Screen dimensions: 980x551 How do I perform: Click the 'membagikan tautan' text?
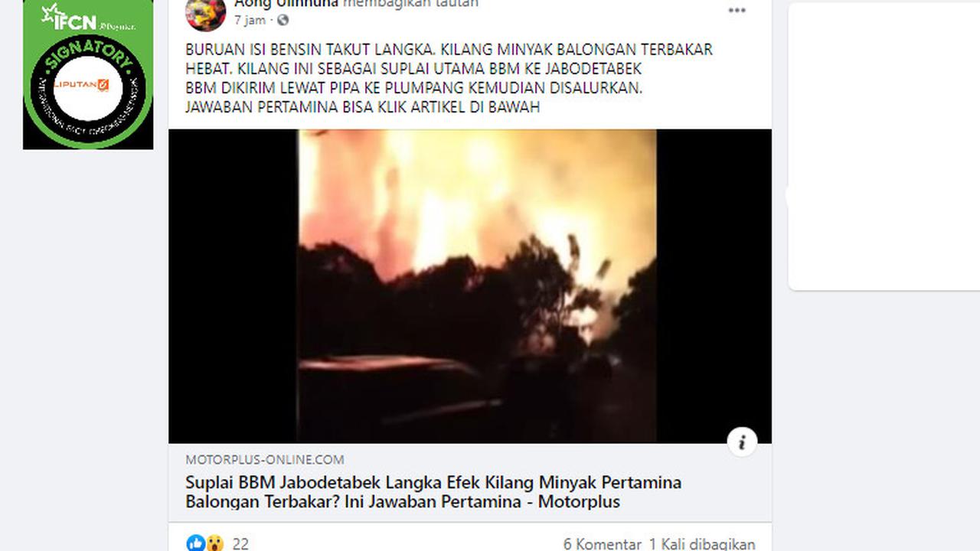tap(410, 4)
